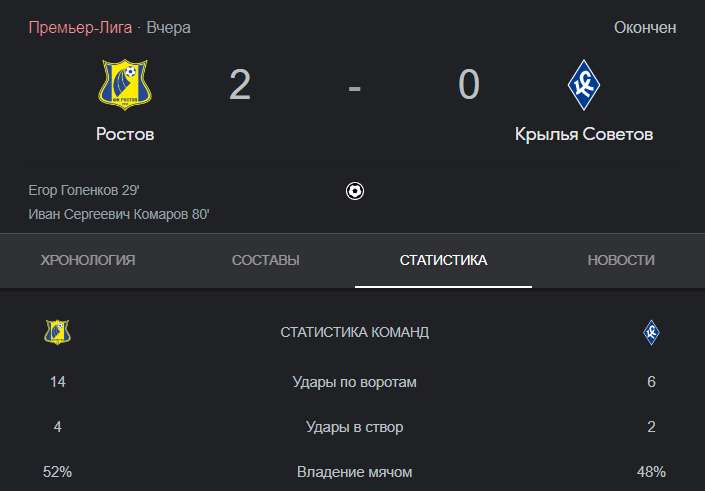Open the Новости tab
The image size is (705, 491).
click(621, 260)
